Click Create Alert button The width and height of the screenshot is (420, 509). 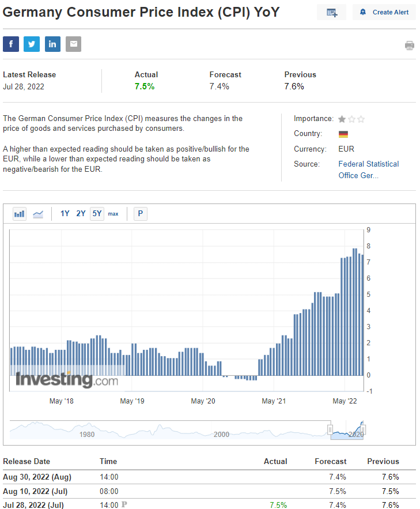click(384, 12)
